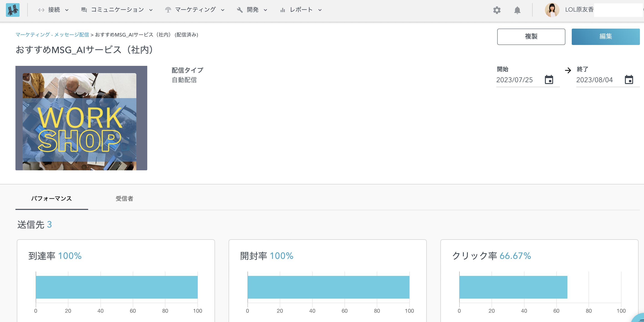The width and height of the screenshot is (644, 322).
Task: Expand the レポート menu chevron
Action: pos(320,10)
